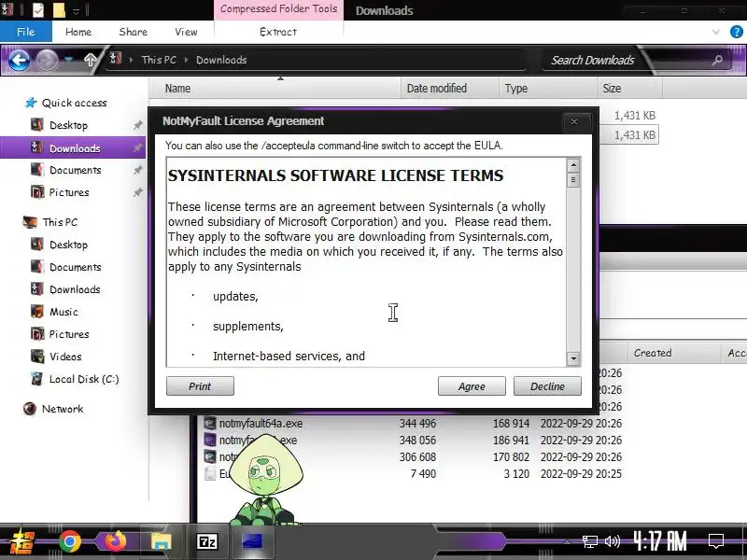This screenshot has height=560, width=747.
Task: Sort by the Size column header
Action: coord(629,89)
